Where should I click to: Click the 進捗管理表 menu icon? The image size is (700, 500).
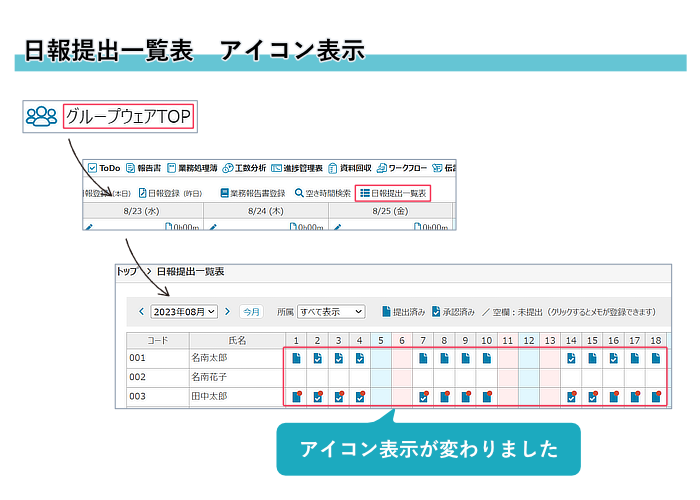282,168
